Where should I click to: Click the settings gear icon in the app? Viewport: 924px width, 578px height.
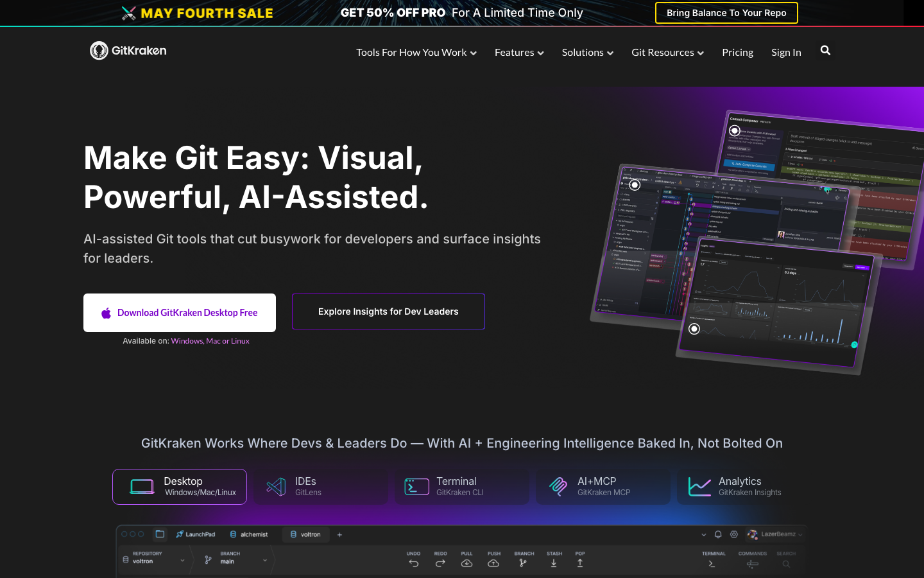coord(734,534)
